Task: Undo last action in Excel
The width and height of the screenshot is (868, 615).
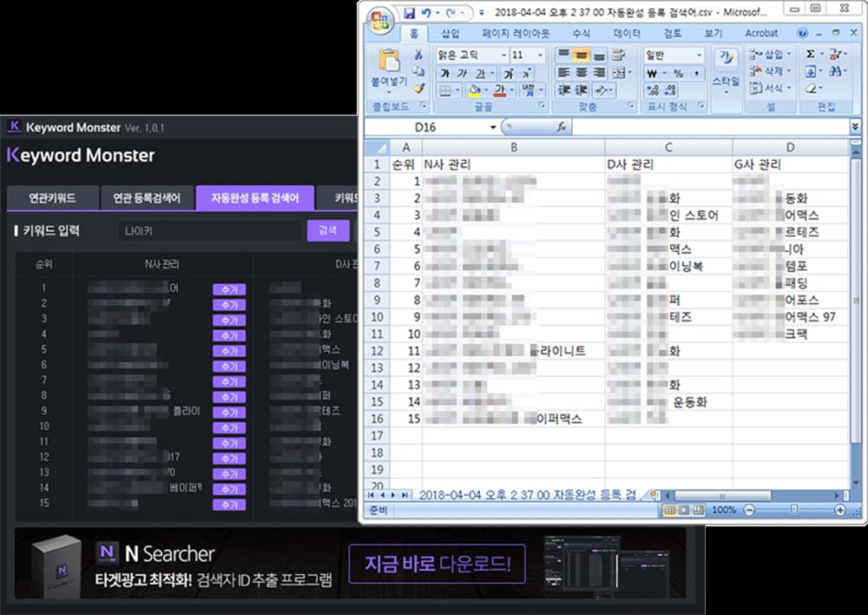Action: (426, 13)
